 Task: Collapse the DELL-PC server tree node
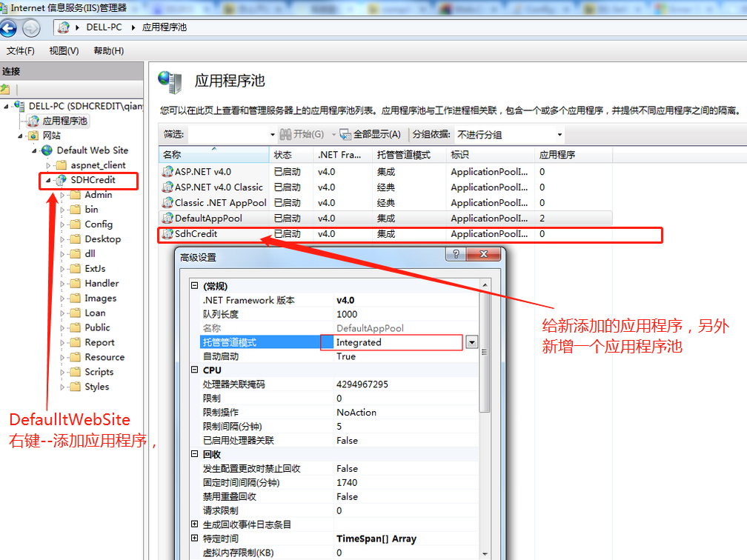click(x=6, y=106)
